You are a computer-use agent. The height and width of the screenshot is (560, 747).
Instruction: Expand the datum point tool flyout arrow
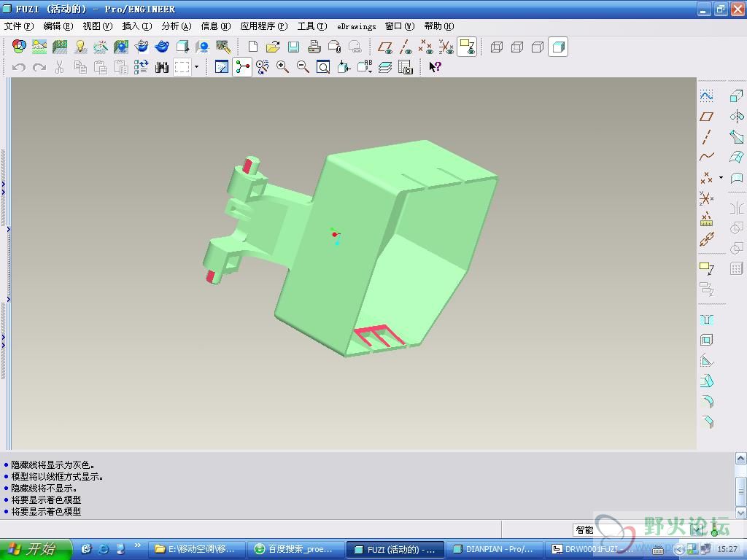pos(721,178)
